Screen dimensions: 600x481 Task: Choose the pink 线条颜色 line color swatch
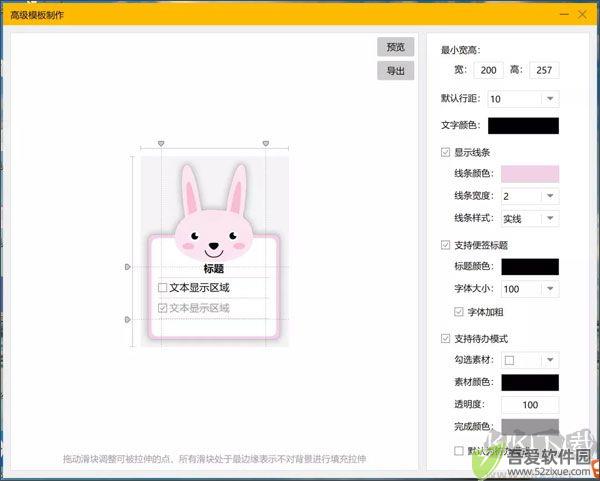point(530,174)
